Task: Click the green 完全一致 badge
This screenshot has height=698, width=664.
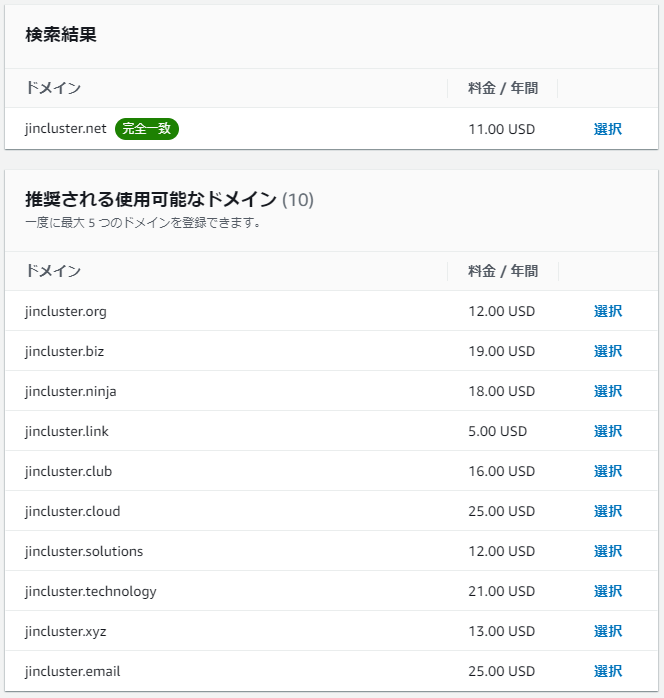Action: 146,129
